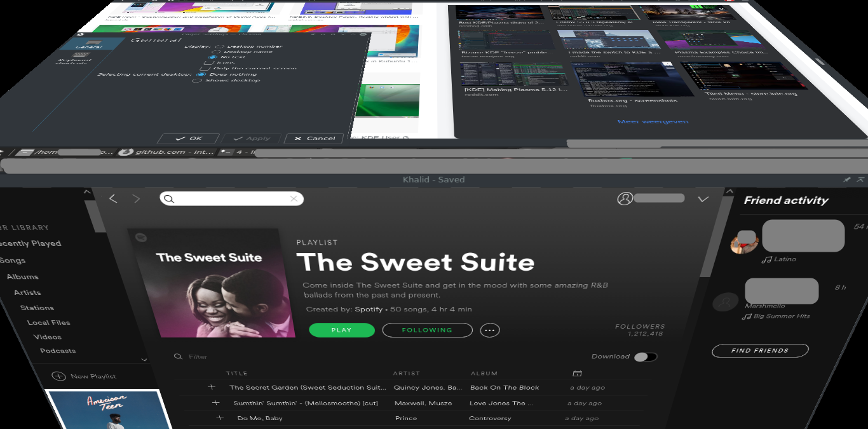Sort tracks by TITLE column header
The width and height of the screenshot is (868, 429).
pos(237,373)
